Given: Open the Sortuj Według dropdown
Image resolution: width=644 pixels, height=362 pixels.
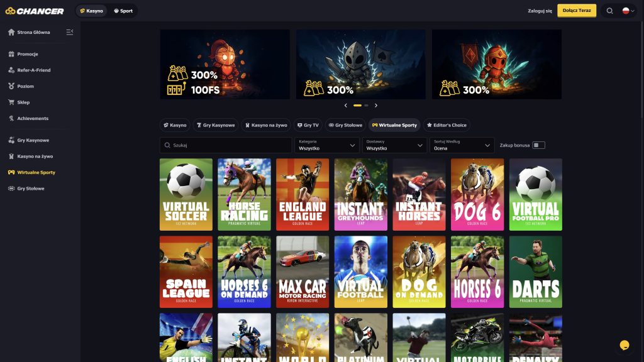Looking at the screenshot, I should (462, 145).
